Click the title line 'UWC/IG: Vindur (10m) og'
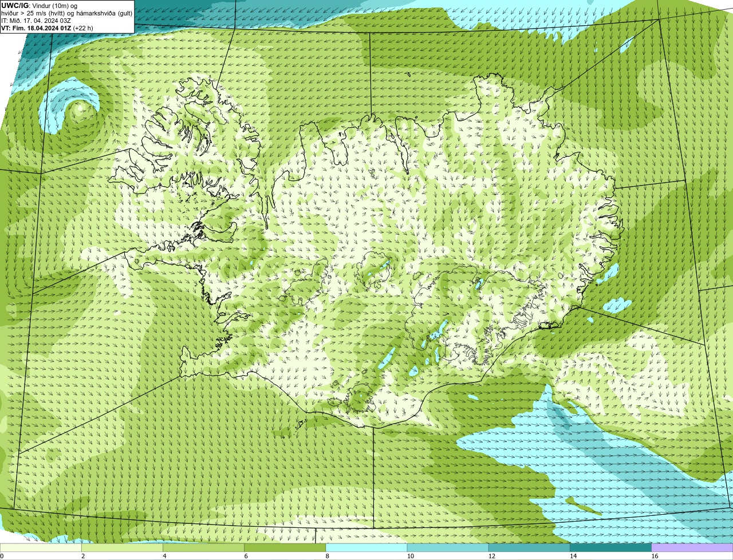 click(x=40, y=6)
